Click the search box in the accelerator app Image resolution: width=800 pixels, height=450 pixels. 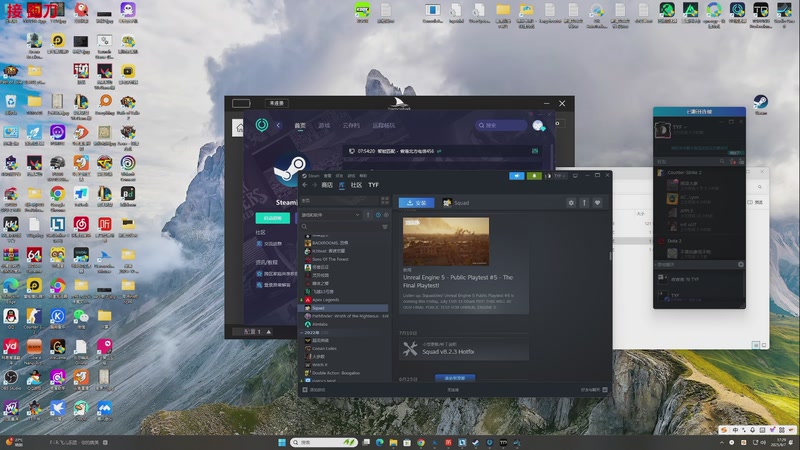pyautogui.click(x=501, y=125)
